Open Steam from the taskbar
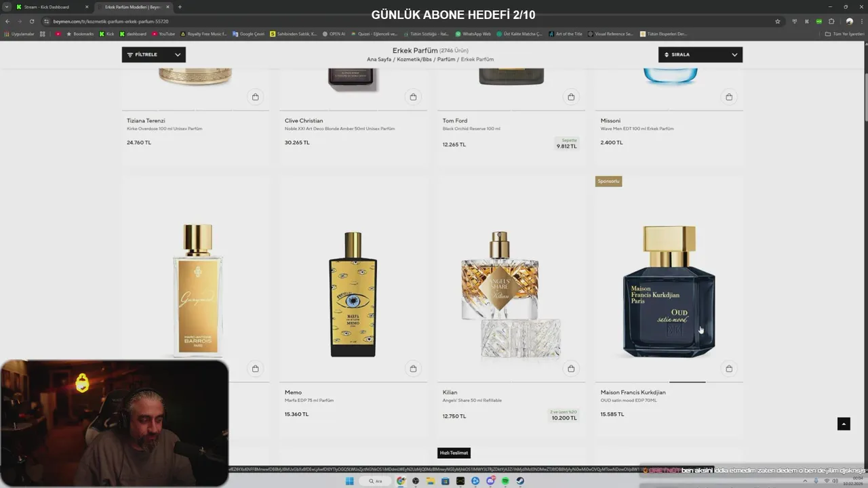 click(520, 481)
